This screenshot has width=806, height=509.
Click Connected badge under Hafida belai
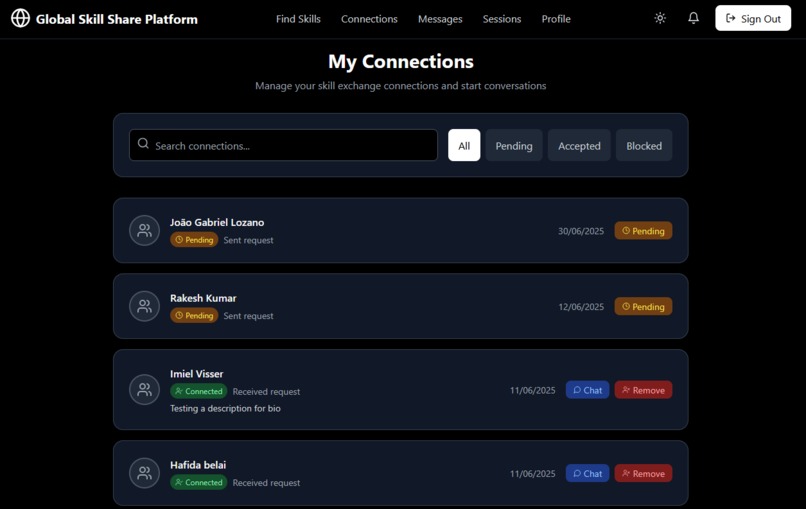(x=198, y=482)
